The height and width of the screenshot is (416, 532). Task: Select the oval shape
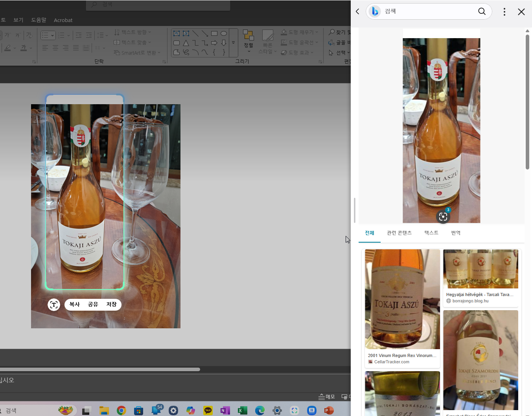(x=224, y=33)
